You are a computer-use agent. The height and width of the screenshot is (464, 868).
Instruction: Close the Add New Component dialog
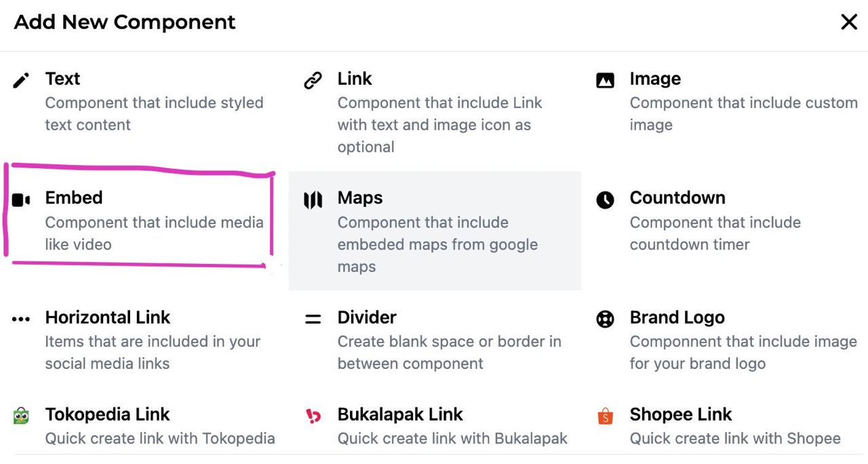(x=849, y=22)
